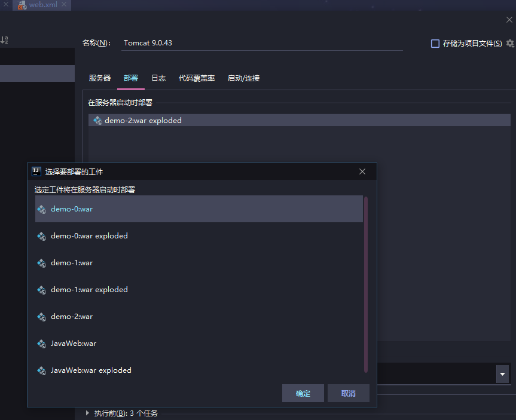The image size is (516, 420).
Task: Select demo-1:war exploded artifact
Action: 199,290
